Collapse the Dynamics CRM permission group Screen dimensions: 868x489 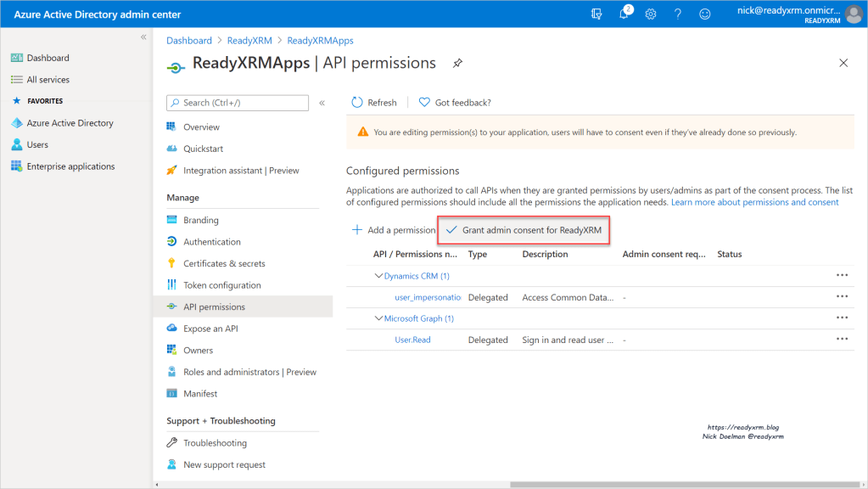pyautogui.click(x=379, y=276)
